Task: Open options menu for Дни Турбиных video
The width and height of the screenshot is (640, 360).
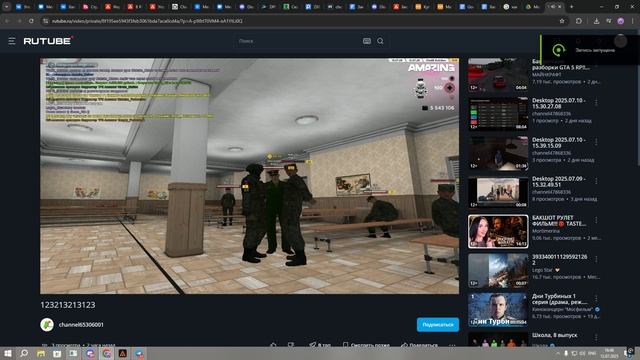Action: [x=596, y=298]
